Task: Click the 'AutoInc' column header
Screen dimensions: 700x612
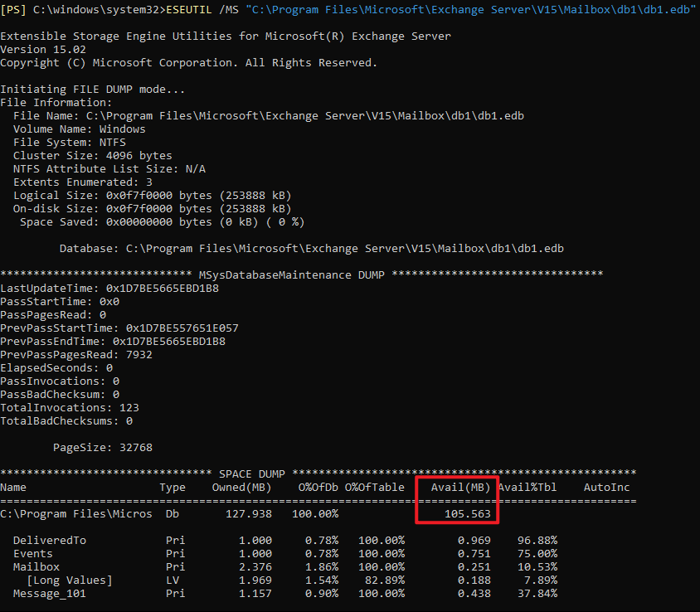Action: click(x=607, y=488)
